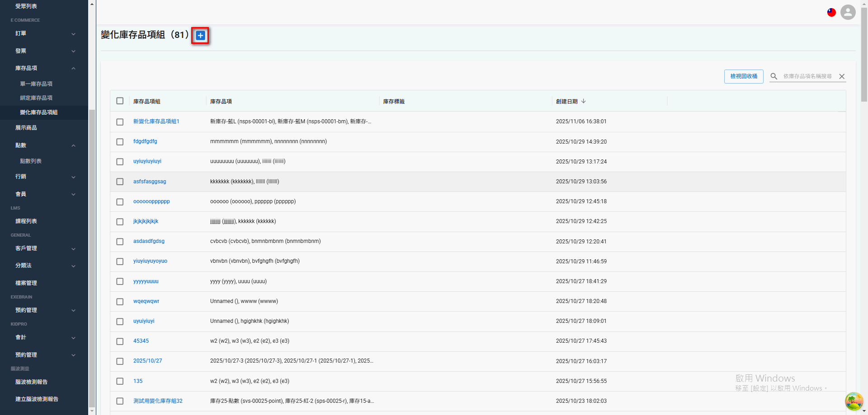Click the 檢視回收桶 button
Screen dimensions: 868x415
tap(744, 76)
